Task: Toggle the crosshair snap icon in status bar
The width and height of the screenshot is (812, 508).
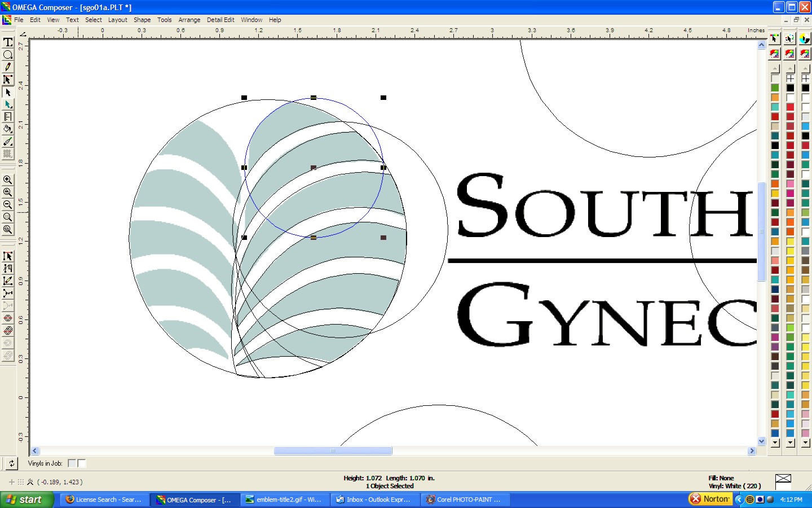Action: click(x=12, y=482)
